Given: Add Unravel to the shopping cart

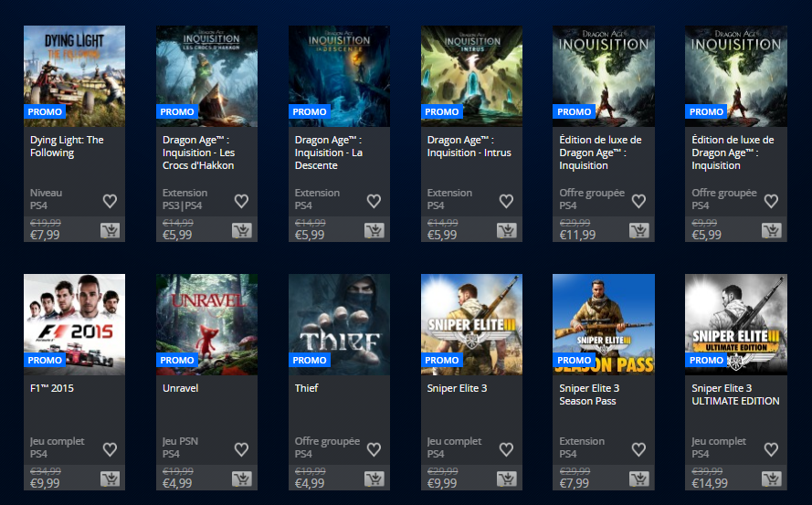Looking at the screenshot, I should click(242, 479).
